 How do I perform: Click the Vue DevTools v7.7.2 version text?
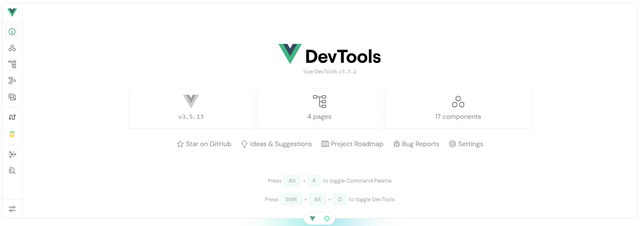330,72
